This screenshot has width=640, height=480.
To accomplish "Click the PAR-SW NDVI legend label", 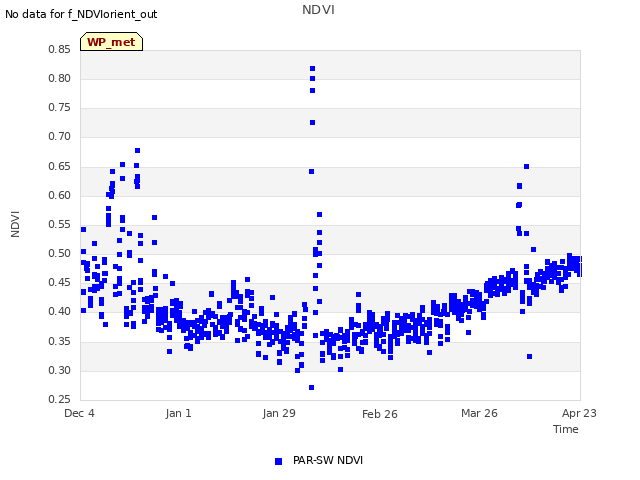I will coord(328,460).
